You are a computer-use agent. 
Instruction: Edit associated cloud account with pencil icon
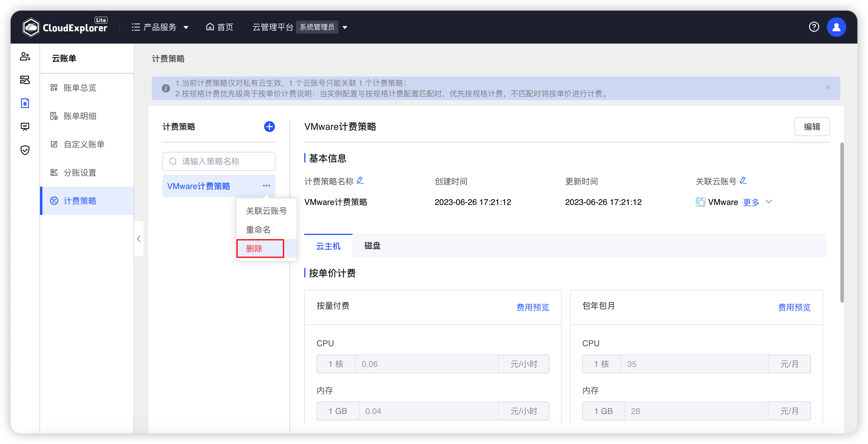pyautogui.click(x=743, y=181)
